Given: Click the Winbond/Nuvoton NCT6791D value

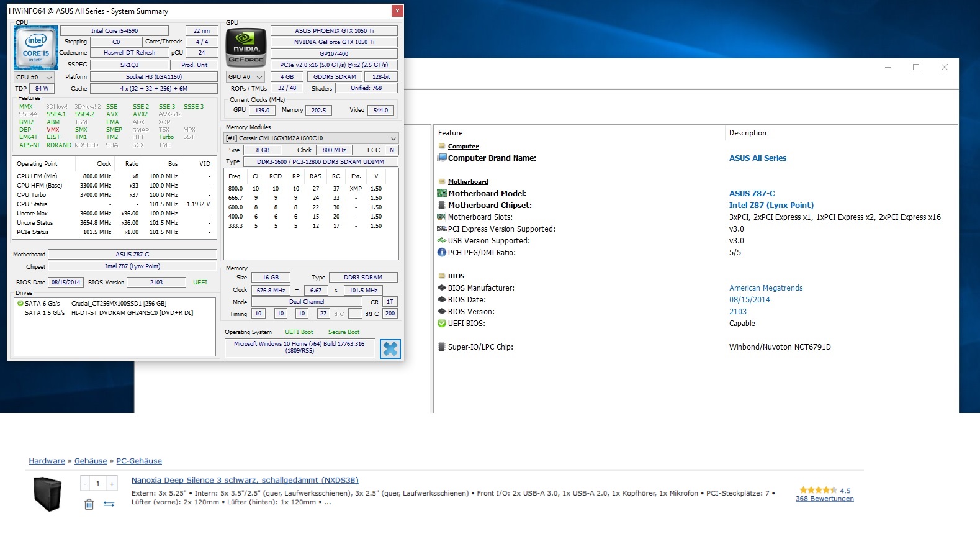Looking at the screenshot, I should click(x=780, y=347).
